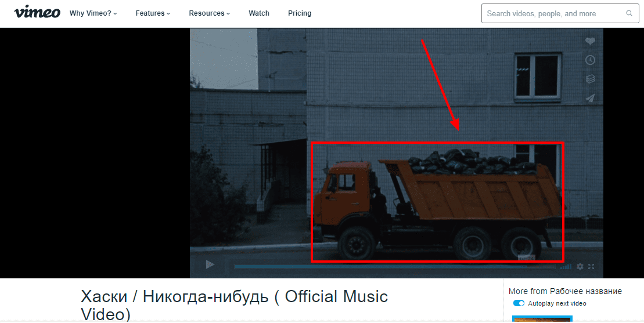Image resolution: width=644 pixels, height=323 pixels.
Task: Play the video
Action: [x=210, y=265]
